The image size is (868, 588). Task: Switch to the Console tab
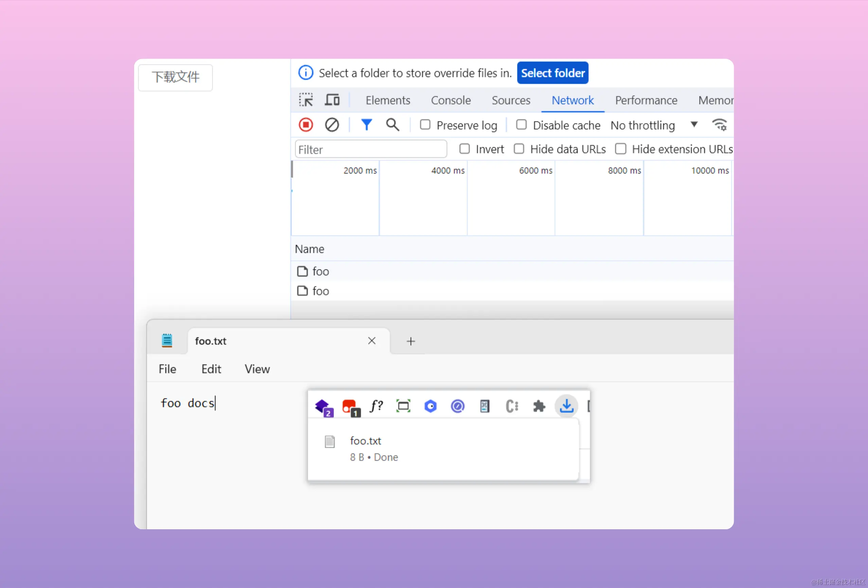[x=450, y=100]
